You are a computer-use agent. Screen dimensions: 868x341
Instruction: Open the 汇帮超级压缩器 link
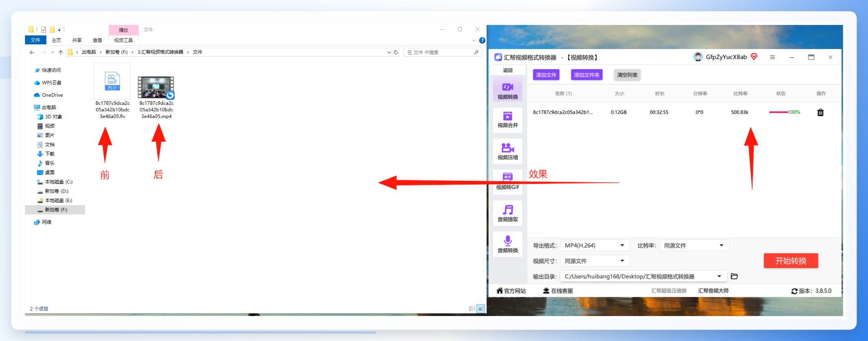[x=668, y=291]
